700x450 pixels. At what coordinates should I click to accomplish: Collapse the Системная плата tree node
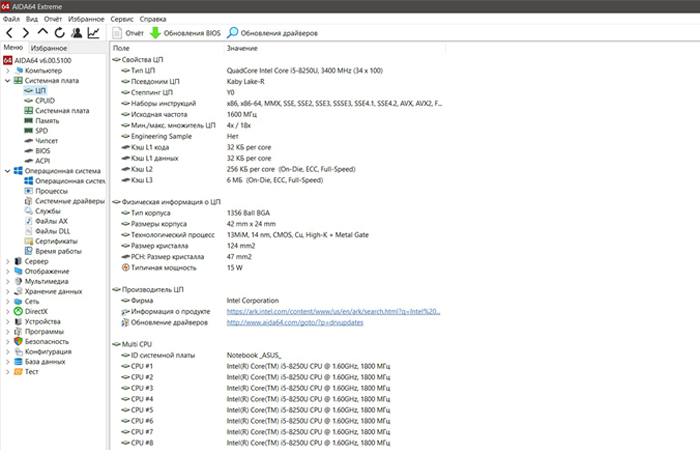[x=8, y=81]
